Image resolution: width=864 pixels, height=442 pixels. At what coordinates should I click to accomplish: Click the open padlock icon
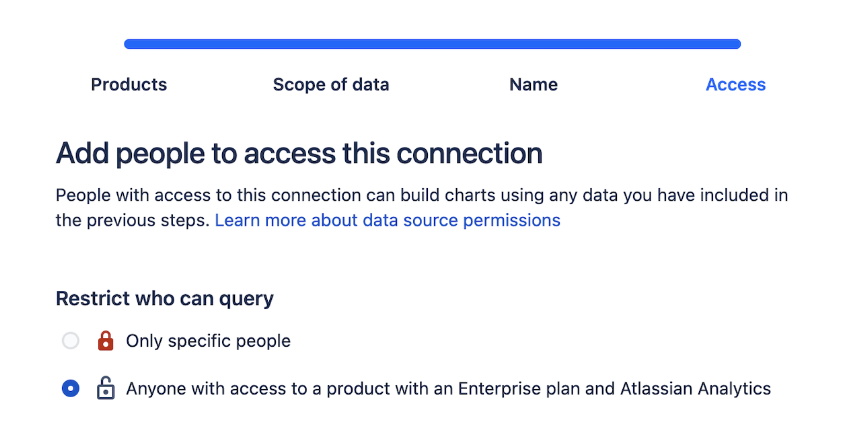click(x=105, y=388)
